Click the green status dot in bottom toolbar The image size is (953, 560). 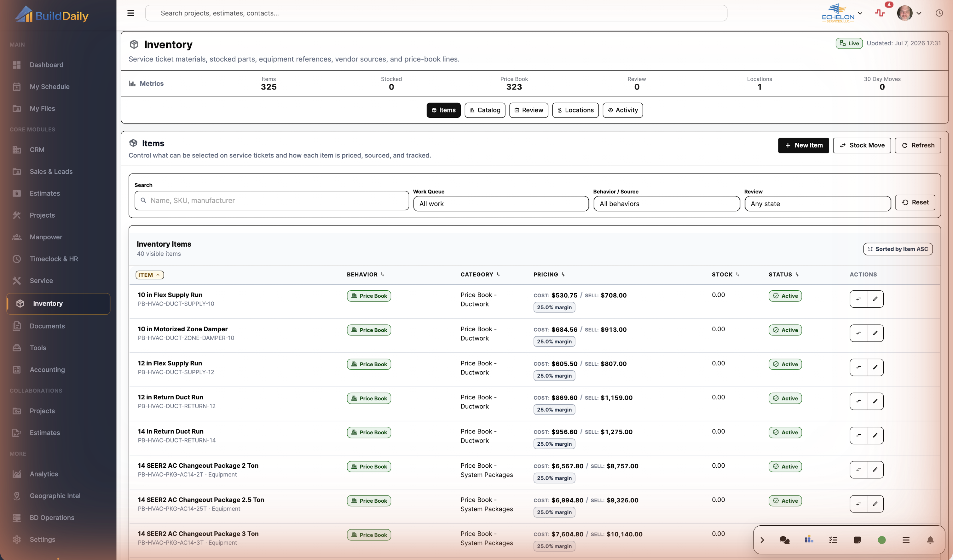tap(881, 540)
